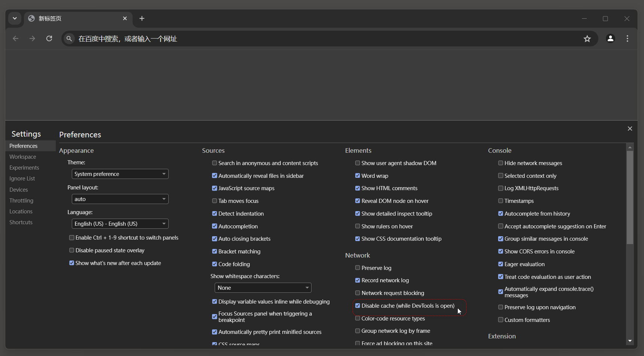Image resolution: width=644 pixels, height=356 pixels.
Task: Enable Group network log by frame
Action: point(358,331)
